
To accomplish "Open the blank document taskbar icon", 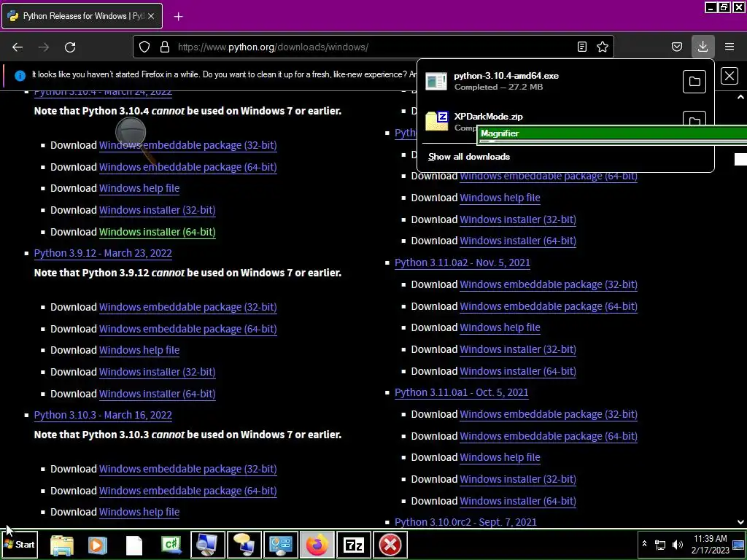I will tap(134, 545).
